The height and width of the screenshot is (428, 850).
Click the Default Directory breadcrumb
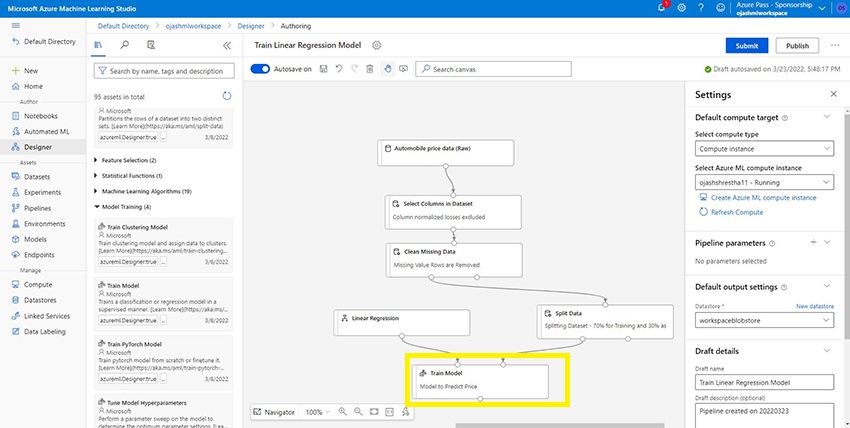click(124, 25)
